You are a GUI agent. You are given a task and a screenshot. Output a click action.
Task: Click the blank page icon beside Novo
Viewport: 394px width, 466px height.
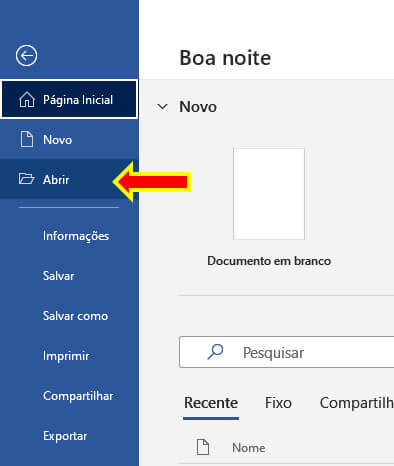click(27, 139)
